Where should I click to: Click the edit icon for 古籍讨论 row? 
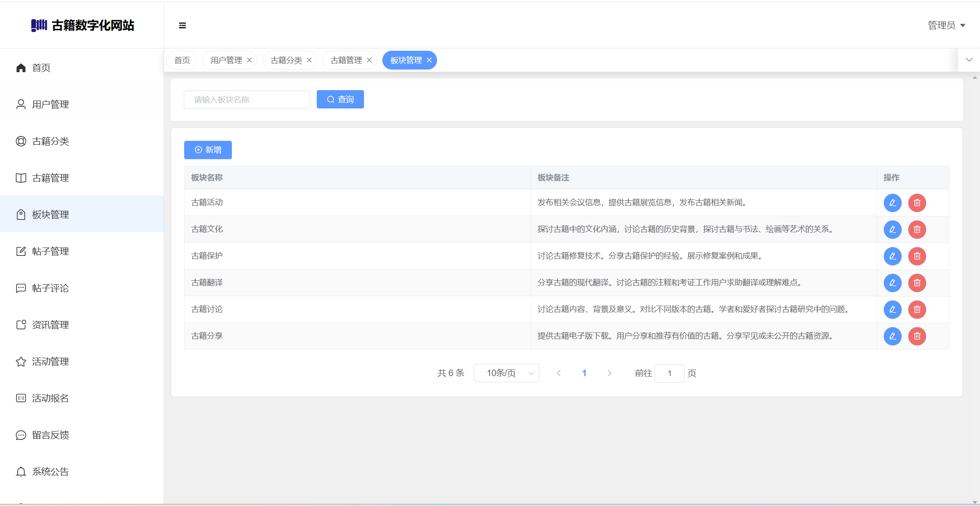(892, 310)
